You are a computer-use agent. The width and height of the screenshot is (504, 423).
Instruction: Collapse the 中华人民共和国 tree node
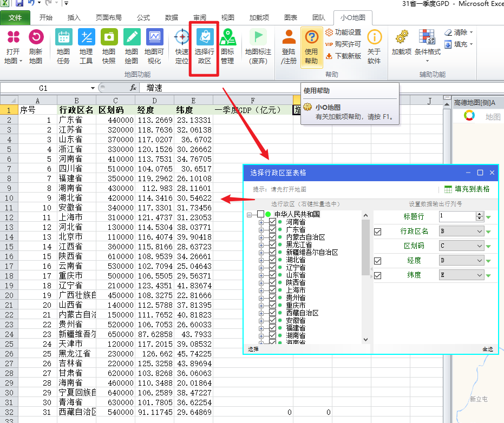(x=250, y=215)
